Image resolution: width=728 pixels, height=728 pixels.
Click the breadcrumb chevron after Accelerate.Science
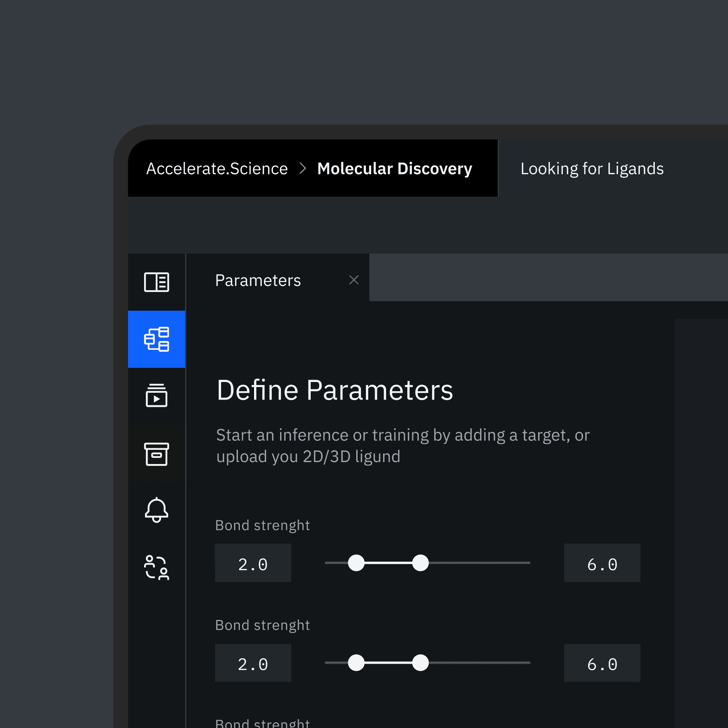(303, 168)
